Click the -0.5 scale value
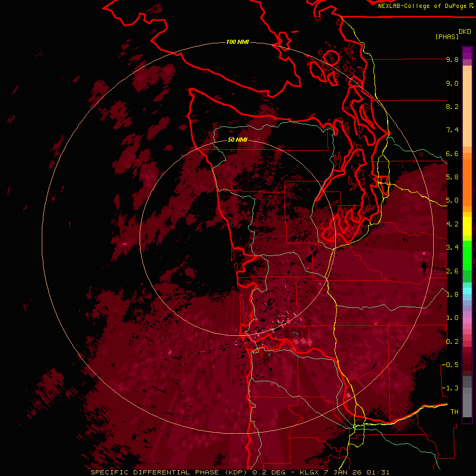 click(x=450, y=365)
